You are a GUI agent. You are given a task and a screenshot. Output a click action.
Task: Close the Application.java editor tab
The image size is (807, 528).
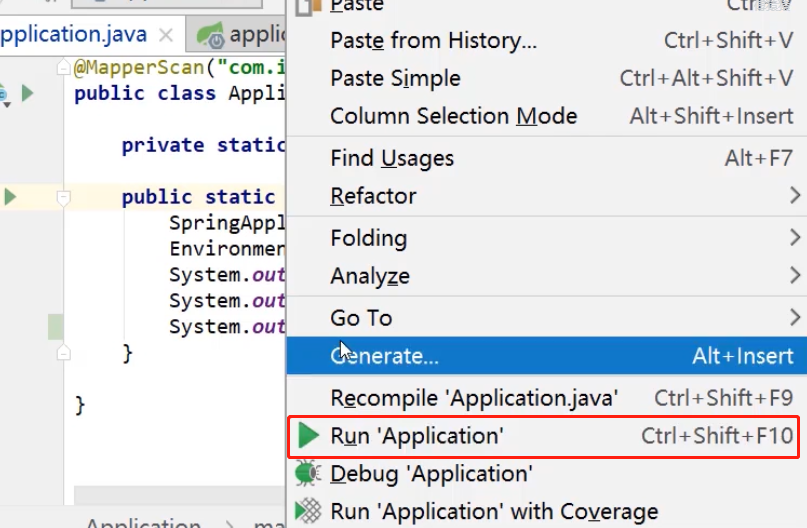pyautogui.click(x=166, y=36)
